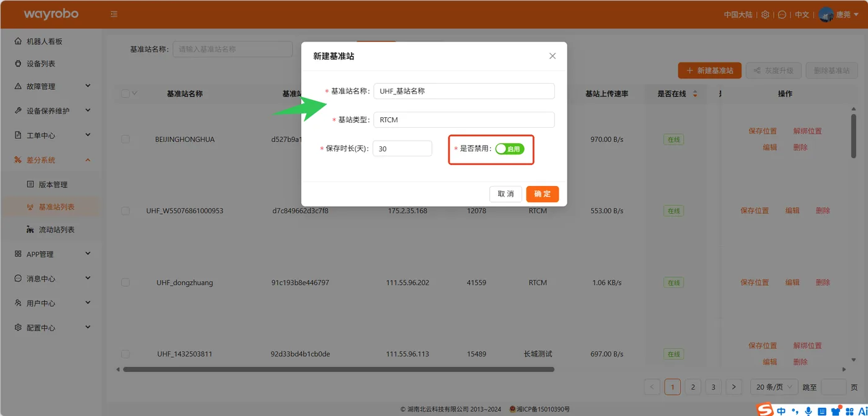This screenshot has width=868, height=416.
Task: Go to page 3
Action: tap(714, 387)
